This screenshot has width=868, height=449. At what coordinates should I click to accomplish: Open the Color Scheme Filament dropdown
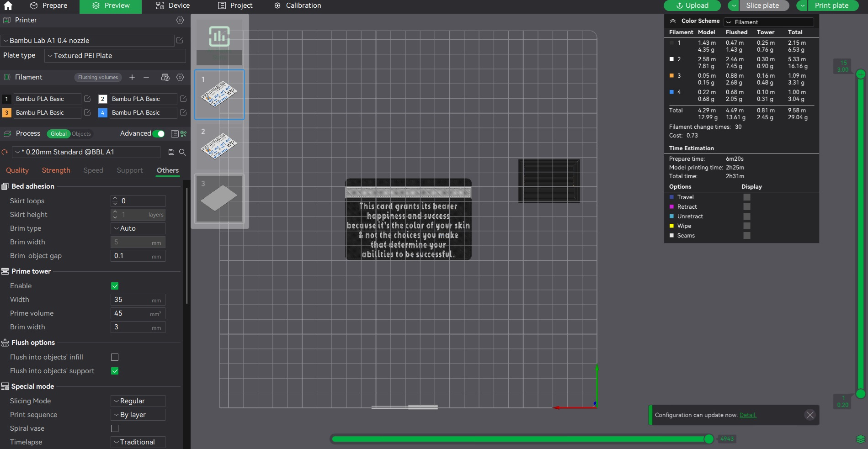point(769,22)
